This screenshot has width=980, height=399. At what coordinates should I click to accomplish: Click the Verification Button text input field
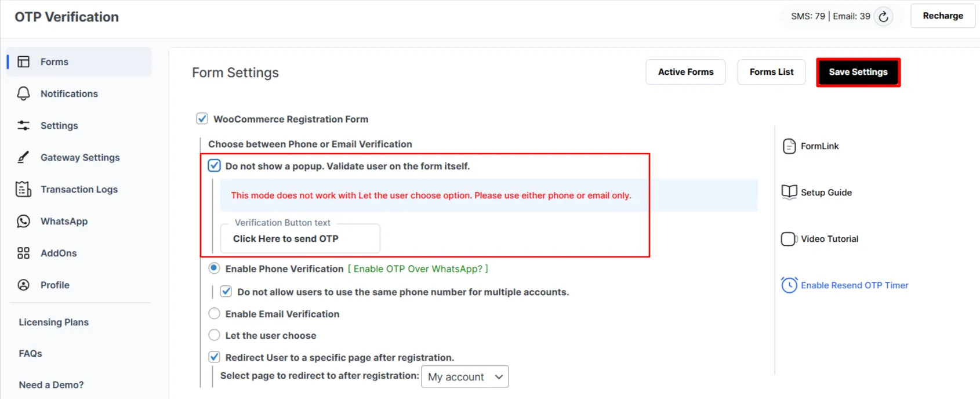pos(300,238)
